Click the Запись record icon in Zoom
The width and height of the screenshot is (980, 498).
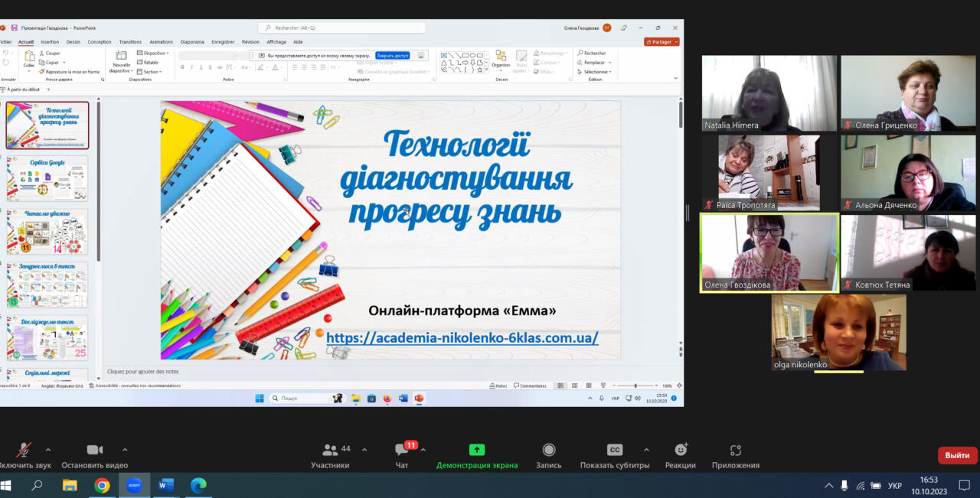pyautogui.click(x=549, y=451)
